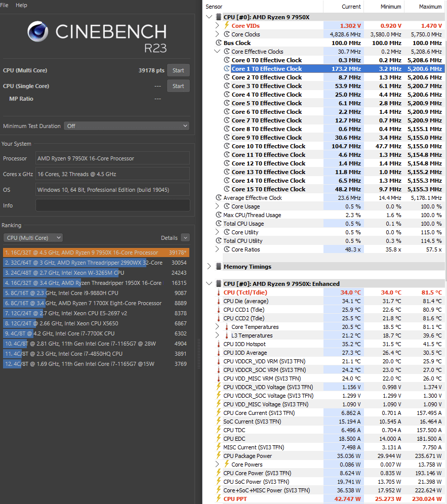Click the bolt icon beside CPU EDC

[219, 438]
